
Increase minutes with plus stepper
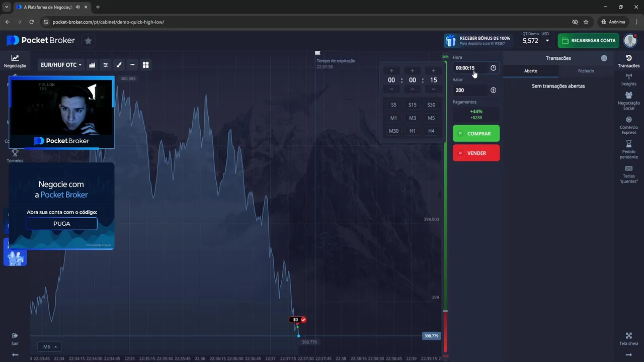413,70
